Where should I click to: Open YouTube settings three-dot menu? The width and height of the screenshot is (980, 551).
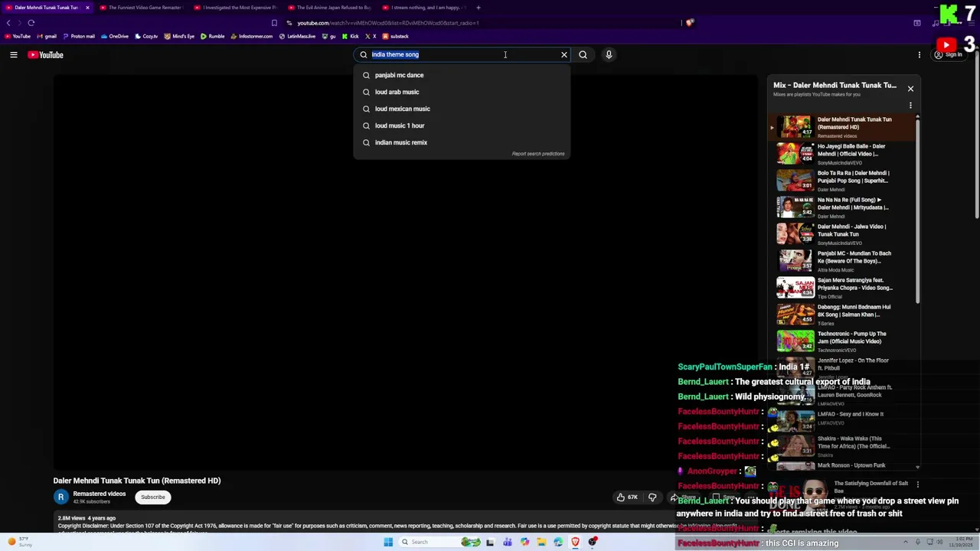[x=920, y=54]
